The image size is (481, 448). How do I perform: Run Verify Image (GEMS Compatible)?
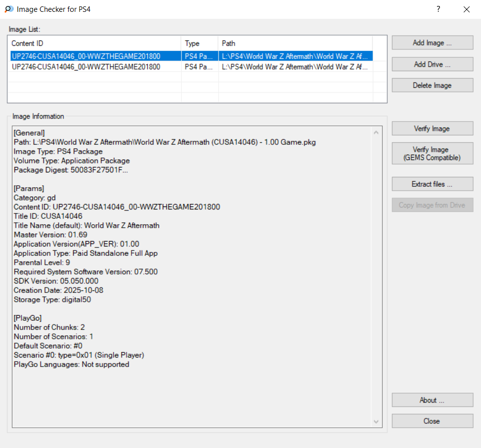(432, 154)
